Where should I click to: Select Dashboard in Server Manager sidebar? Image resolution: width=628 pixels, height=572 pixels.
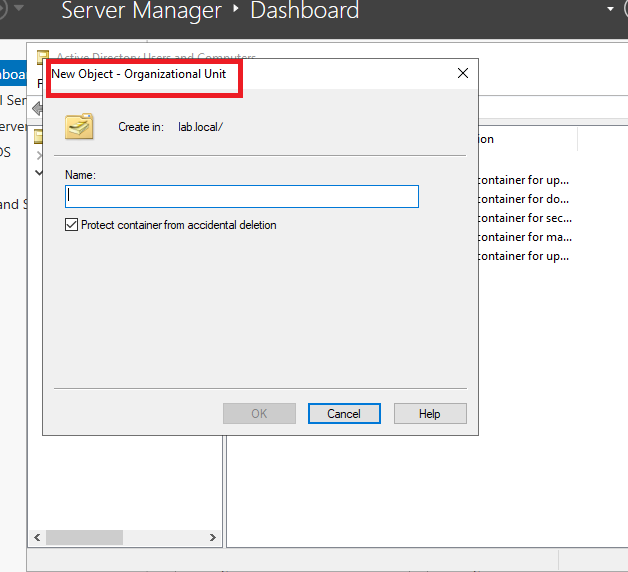[x=12, y=74]
